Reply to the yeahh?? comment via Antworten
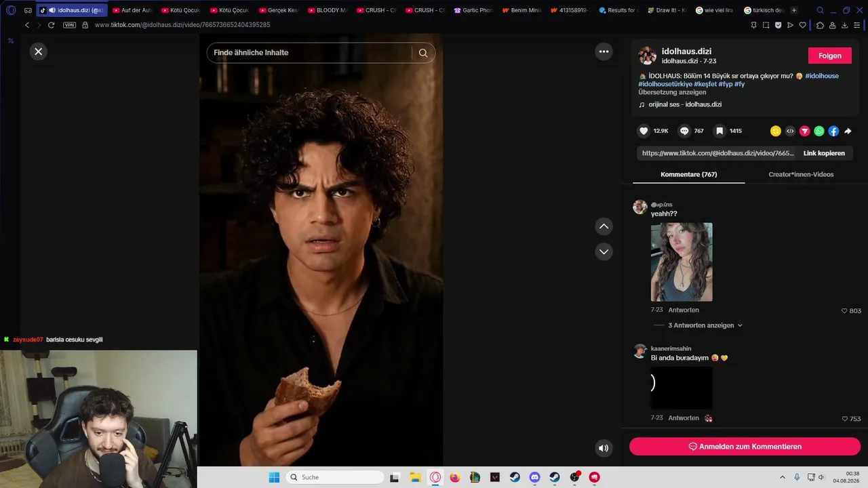The width and height of the screenshot is (868, 488). pos(684,310)
